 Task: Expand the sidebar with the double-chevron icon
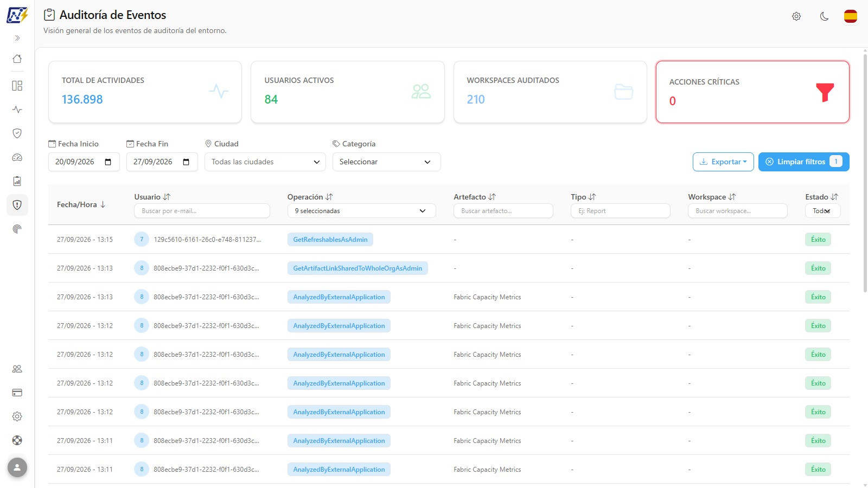tap(17, 38)
